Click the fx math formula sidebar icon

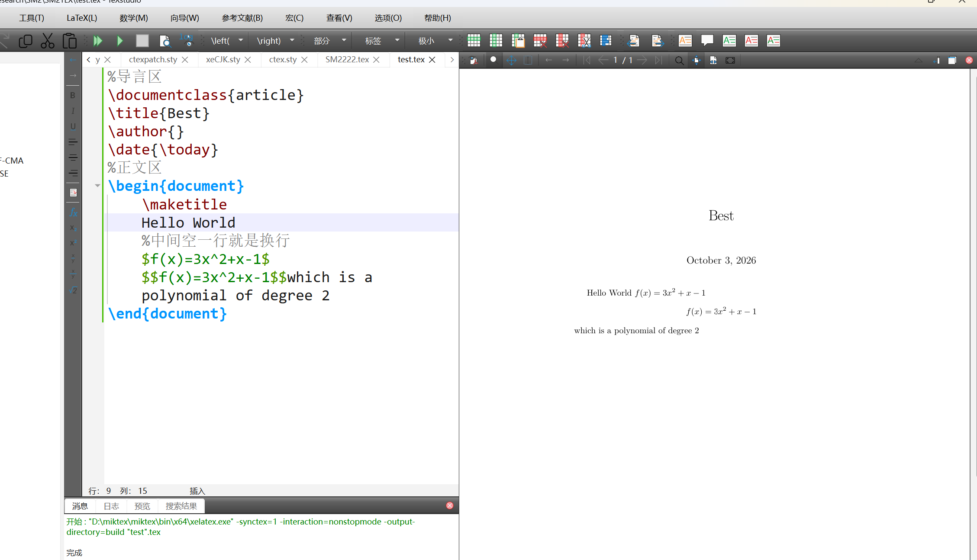(x=73, y=212)
